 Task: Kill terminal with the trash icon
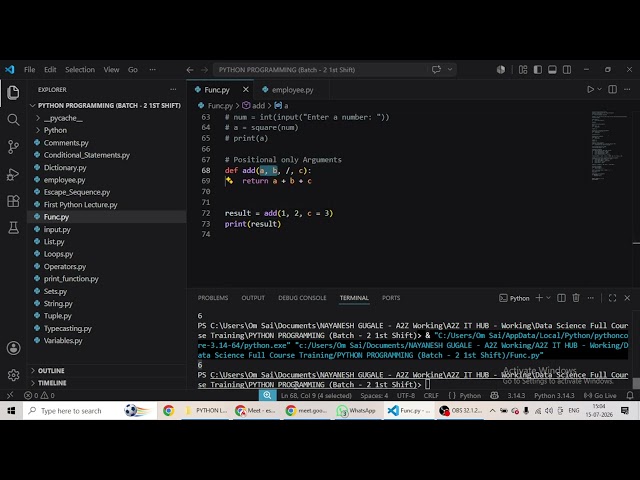[x=576, y=298]
